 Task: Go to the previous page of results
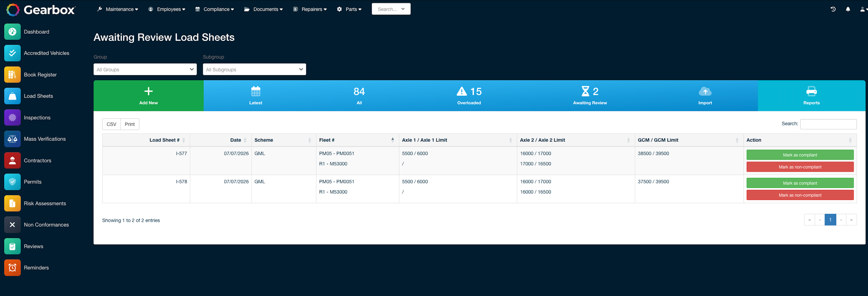(x=820, y=220)
